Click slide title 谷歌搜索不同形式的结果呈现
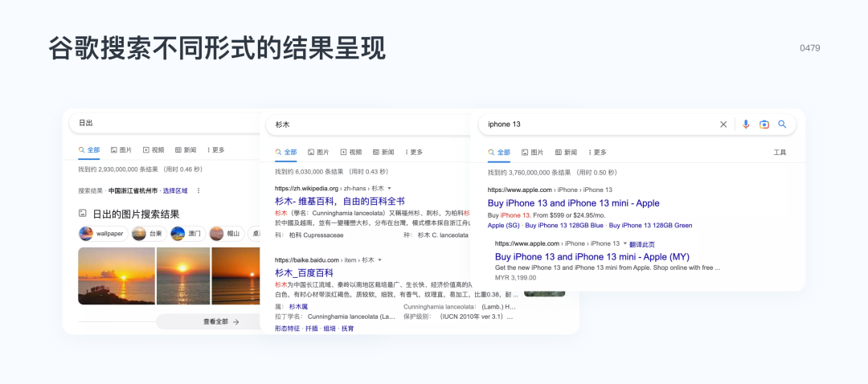 (216, 49)
